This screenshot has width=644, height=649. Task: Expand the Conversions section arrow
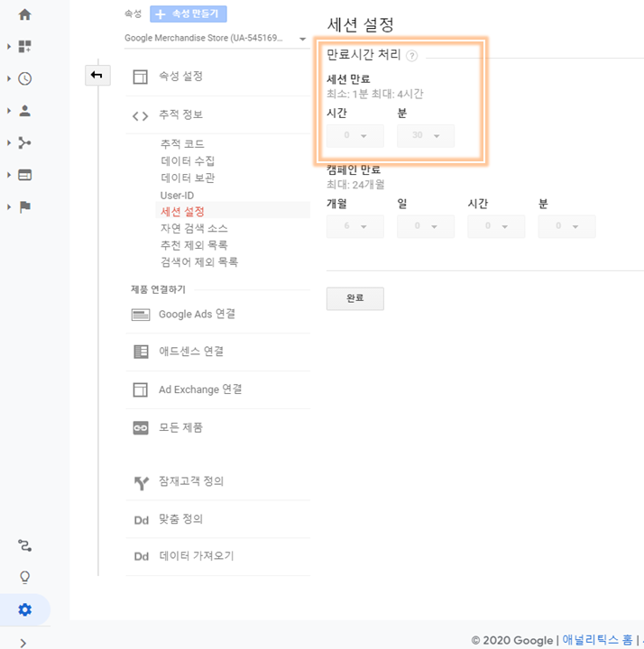click(x=9, y=206)
